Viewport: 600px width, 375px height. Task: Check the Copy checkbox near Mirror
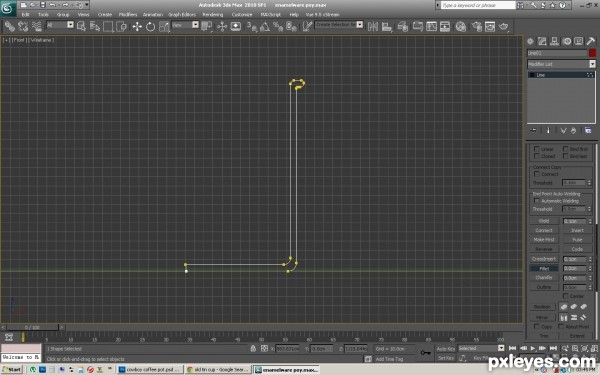[536, 326]
